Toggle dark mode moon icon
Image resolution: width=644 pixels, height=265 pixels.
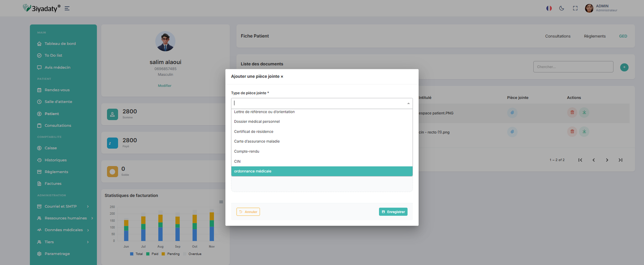561,8
